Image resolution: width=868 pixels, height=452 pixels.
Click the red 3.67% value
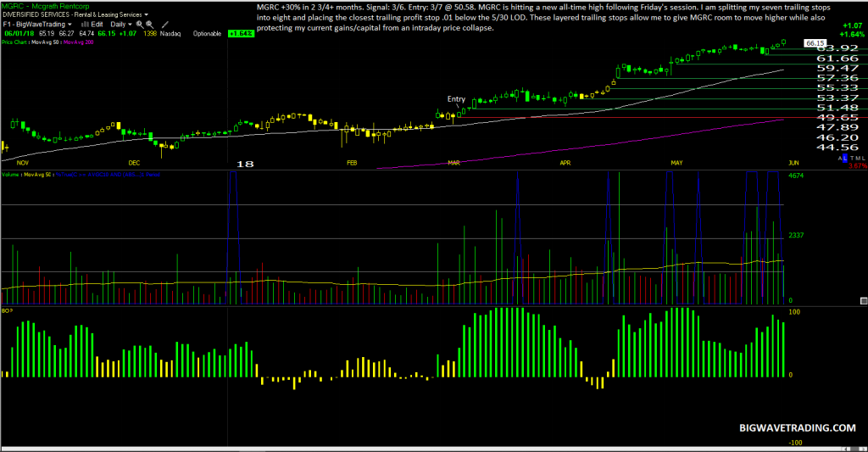(858, 165)
